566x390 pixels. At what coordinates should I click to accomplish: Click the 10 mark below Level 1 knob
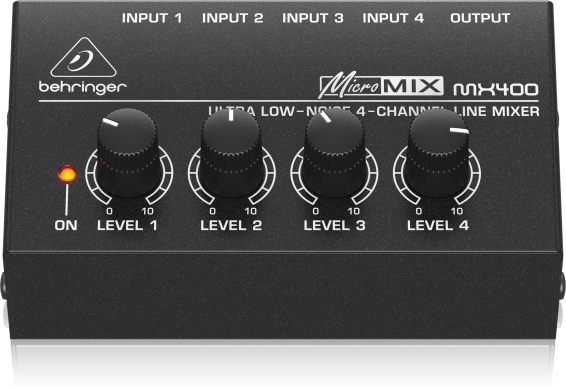(147, 211)
